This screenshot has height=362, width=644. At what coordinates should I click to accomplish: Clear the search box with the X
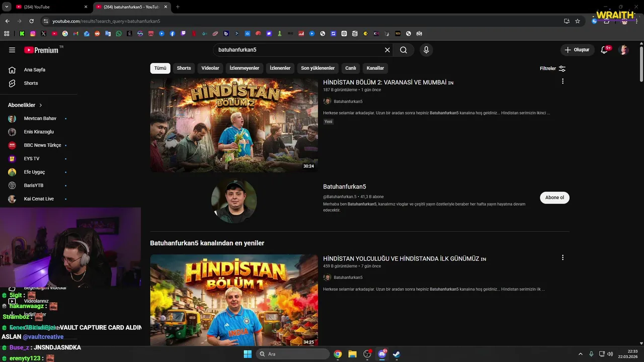(x=387, y=50)
